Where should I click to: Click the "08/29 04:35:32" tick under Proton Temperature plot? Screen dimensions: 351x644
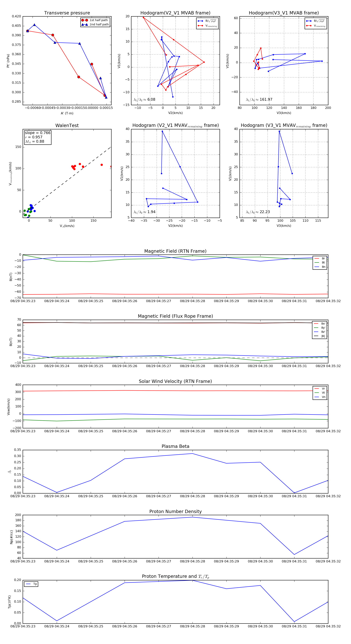point(328,626)
